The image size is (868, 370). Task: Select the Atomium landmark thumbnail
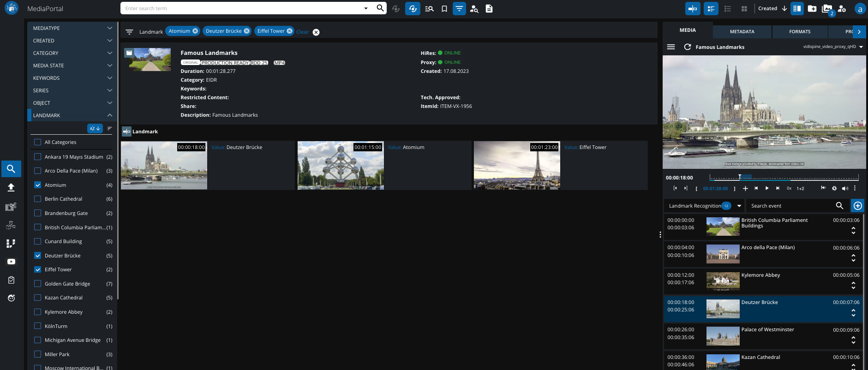pyautogui.click(x=341, y=165)
